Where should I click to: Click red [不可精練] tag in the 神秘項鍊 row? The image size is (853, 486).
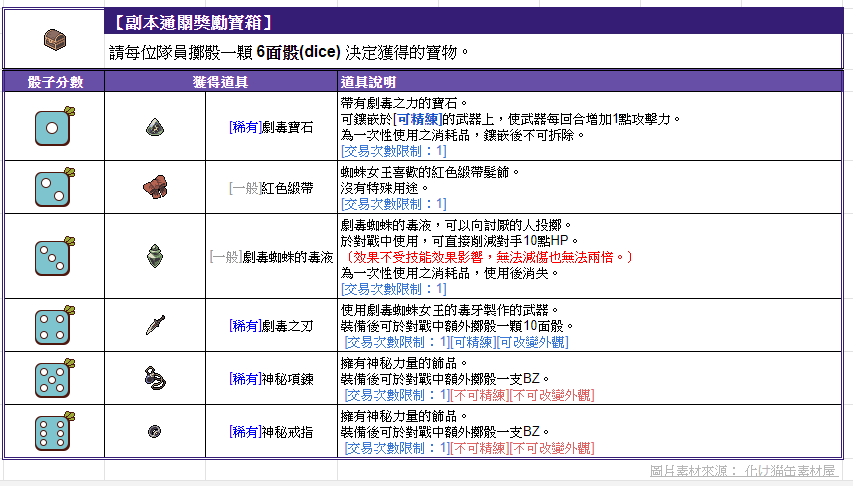click(x=480, y=395)
